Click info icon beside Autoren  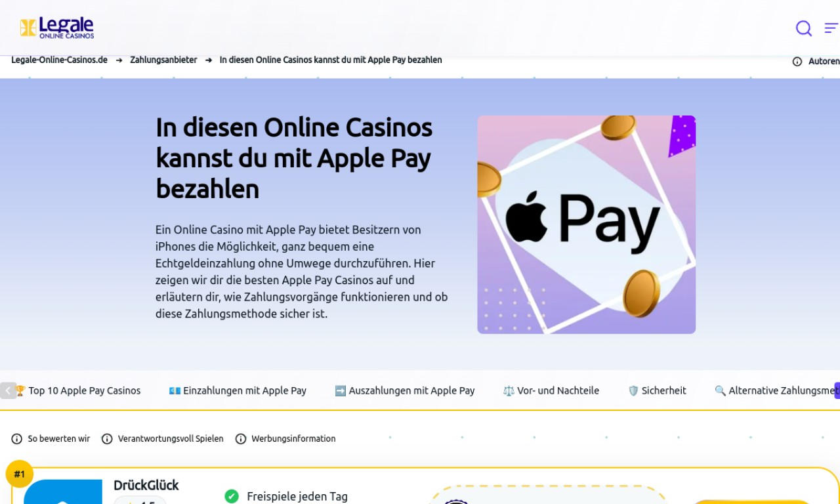pos(797,61)
